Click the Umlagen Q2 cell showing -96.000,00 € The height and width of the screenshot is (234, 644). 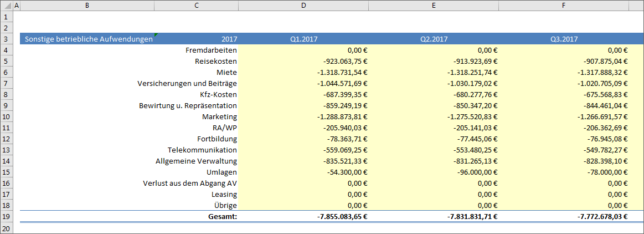[x=478, y=172]
